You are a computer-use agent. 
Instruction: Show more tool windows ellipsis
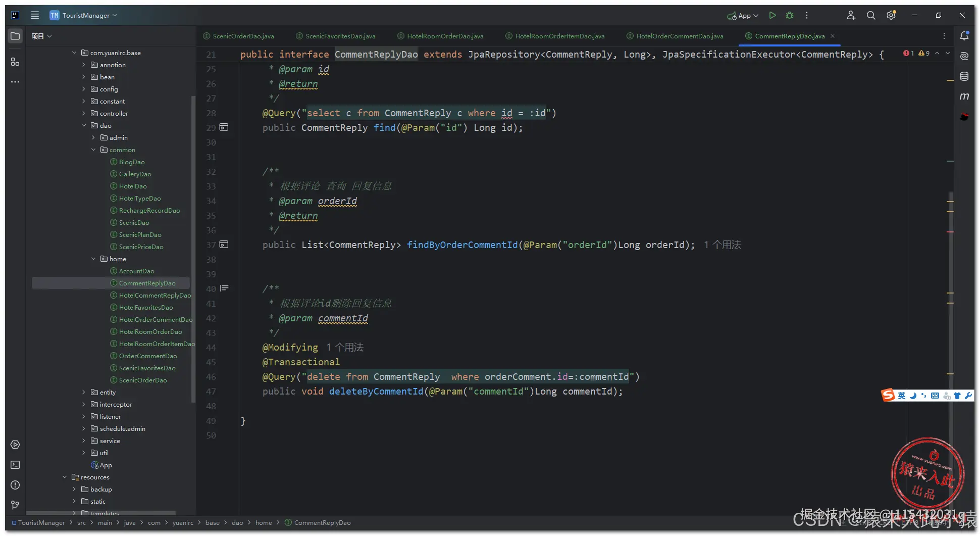(15, 82)
